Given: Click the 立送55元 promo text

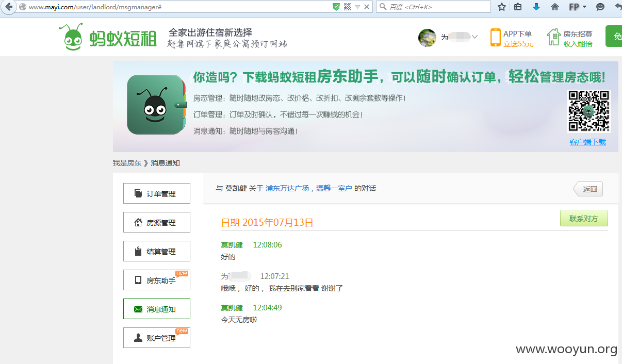Looking at the screenshot, I should point(518,44).
